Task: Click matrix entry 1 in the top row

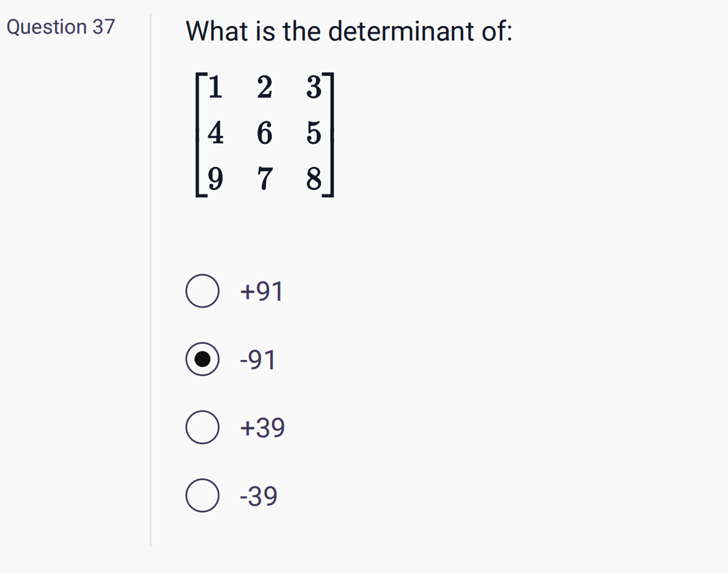Action: click(215, 87)
